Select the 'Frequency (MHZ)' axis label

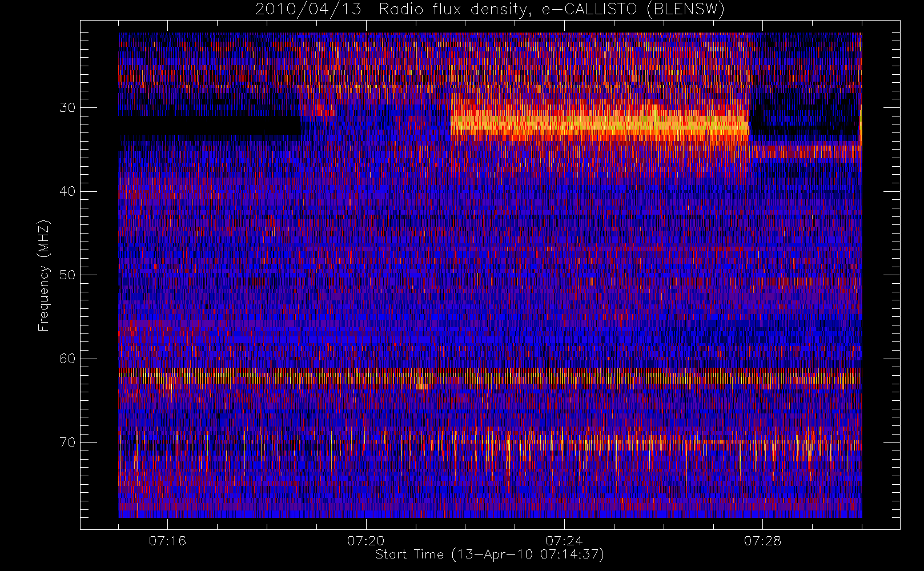click(x=44, y=275)
